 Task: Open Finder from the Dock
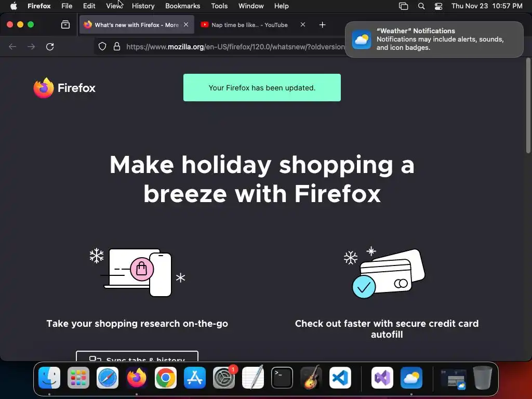49,378
